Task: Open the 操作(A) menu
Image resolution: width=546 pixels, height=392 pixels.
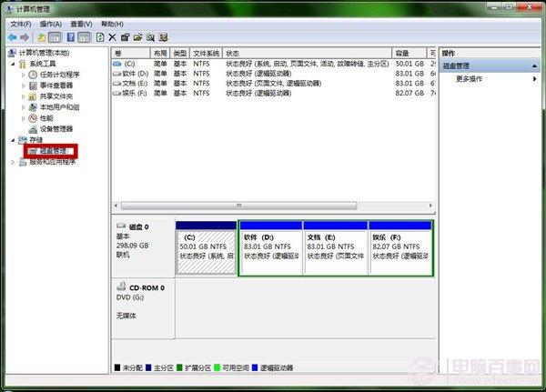Action: pyautogui.click(x=51, y=24)
